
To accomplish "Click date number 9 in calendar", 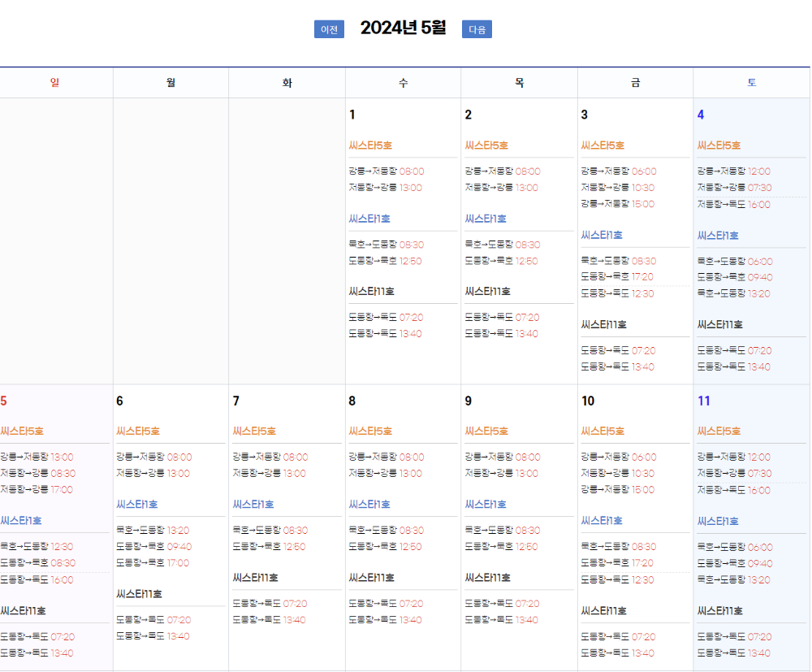I will coord(469,401).
